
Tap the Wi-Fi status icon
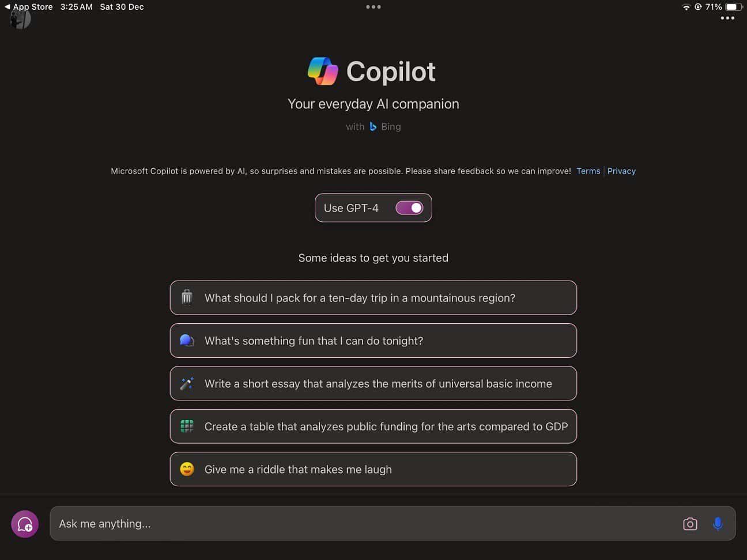coord(686,7)
